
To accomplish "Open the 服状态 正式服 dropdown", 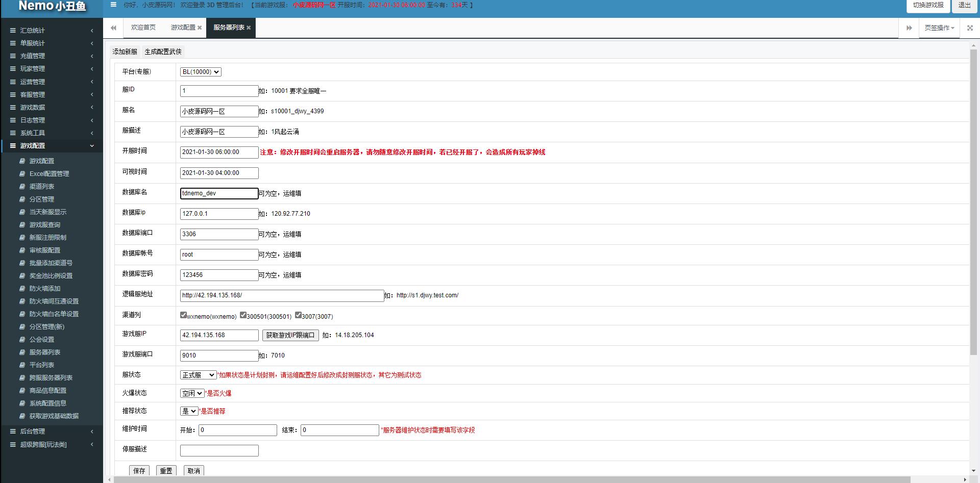I will 198,375.
